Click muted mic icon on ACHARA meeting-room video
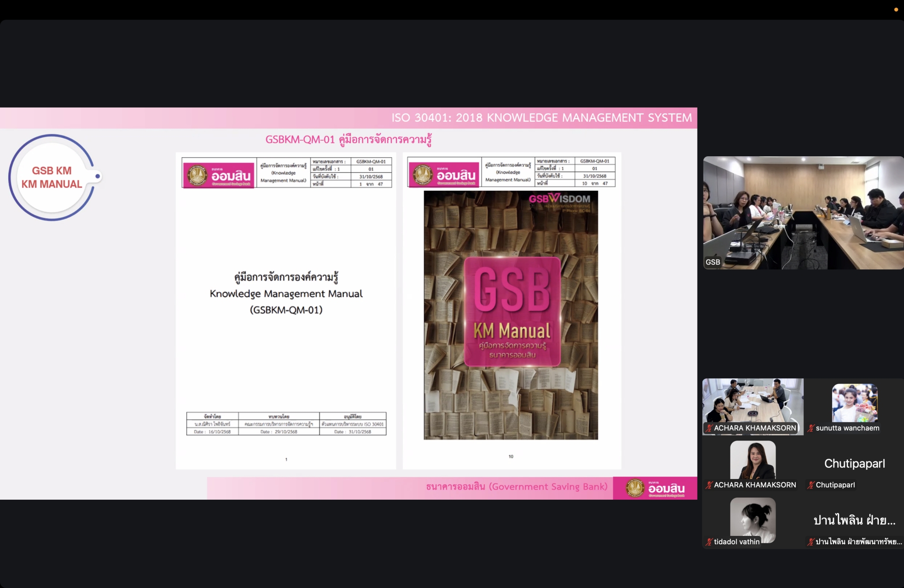This screenshot has width=904, height=588. point(709,428)
